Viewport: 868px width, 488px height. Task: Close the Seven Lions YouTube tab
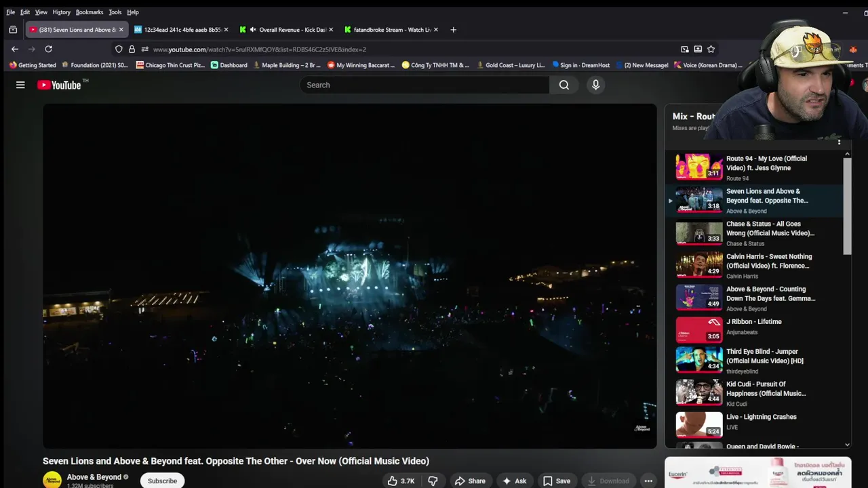coord(121,30)
